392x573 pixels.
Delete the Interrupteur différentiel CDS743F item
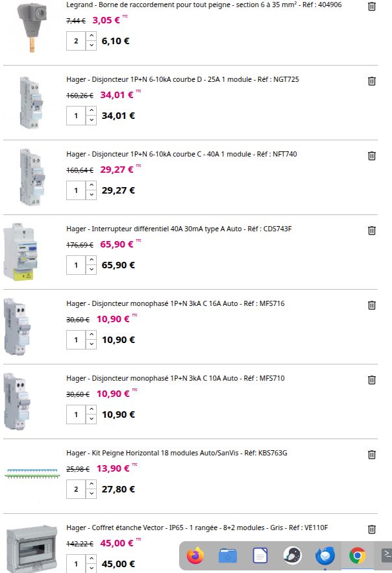pyautogui.click(x=372, y=231)
